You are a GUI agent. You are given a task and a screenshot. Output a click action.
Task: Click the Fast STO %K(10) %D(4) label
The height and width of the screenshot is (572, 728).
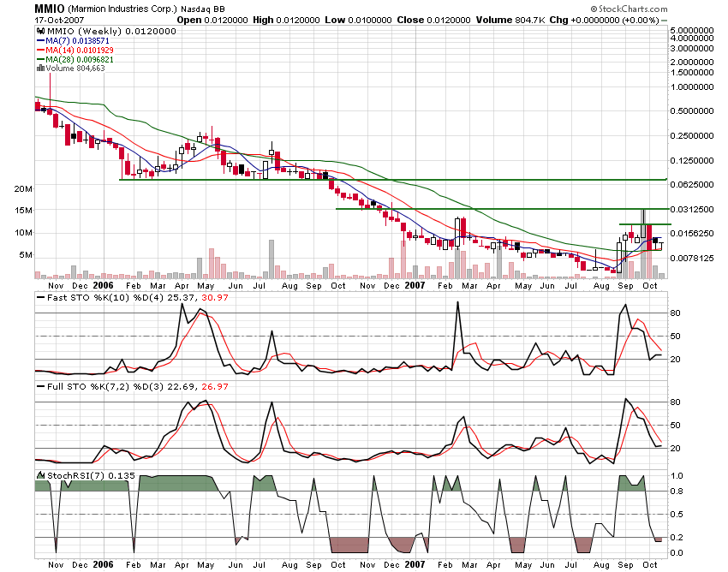tap(105, 297)
